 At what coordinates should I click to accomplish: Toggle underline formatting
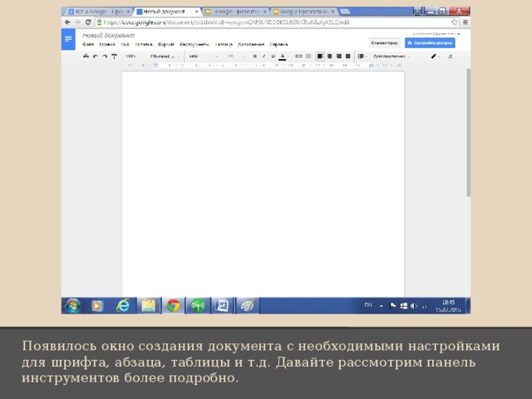pos(273,57)
